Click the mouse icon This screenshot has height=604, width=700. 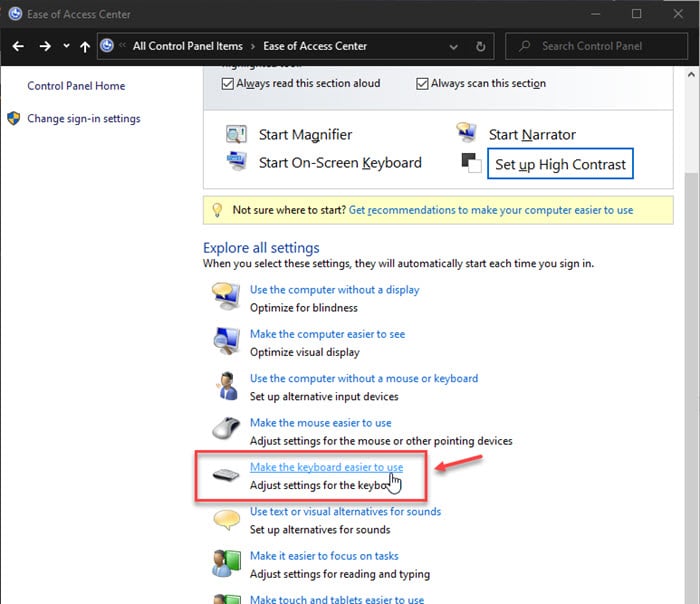pyautogui.click(x=226, y=429)
